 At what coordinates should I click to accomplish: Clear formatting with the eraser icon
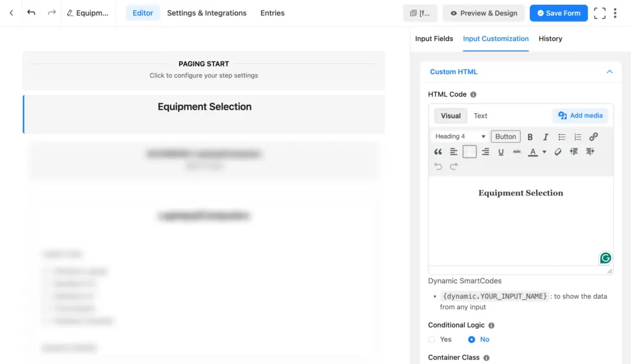(x=558, y=152)
